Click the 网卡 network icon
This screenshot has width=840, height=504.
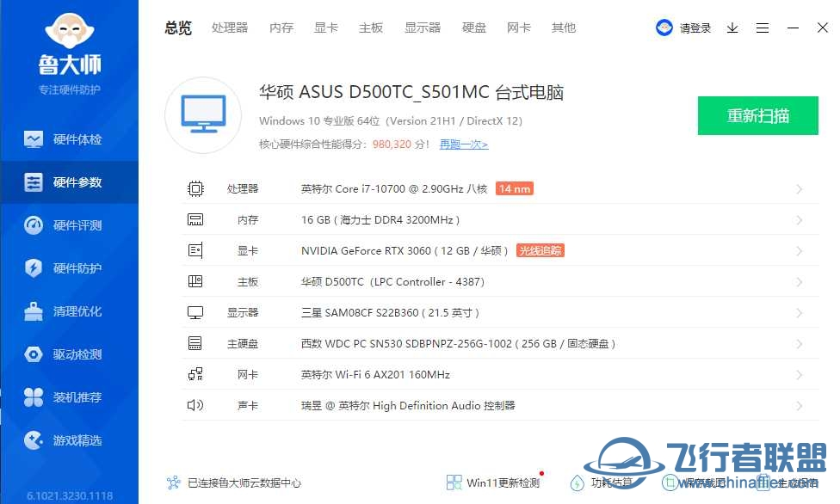tap(195, 374)
